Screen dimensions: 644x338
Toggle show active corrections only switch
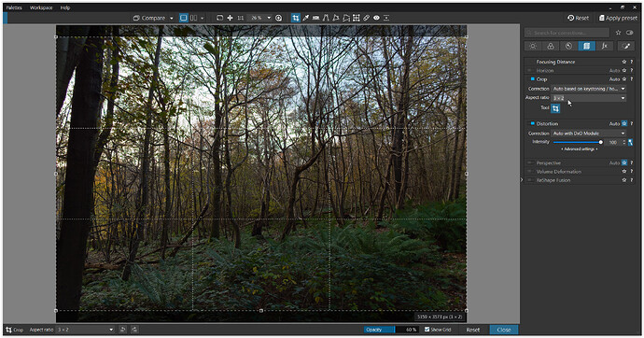tap(630, 33)
